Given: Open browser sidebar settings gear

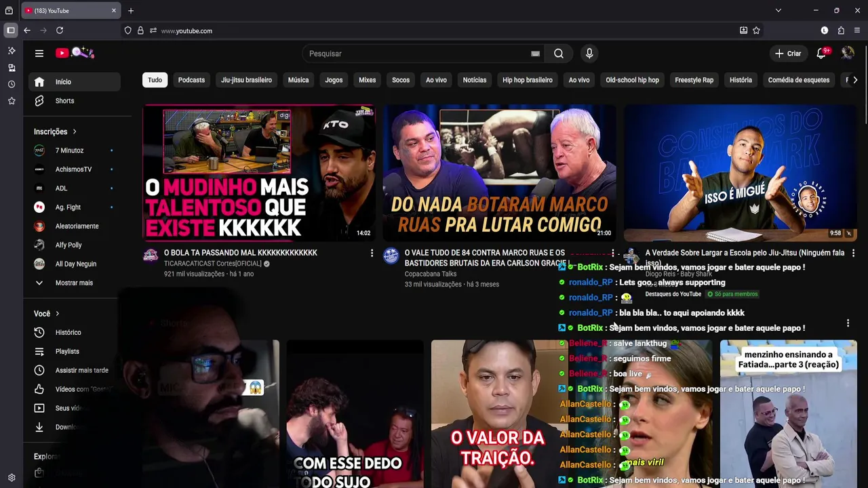Looking at the screenshot, I should pyautogui.click(x=12, y=478).
